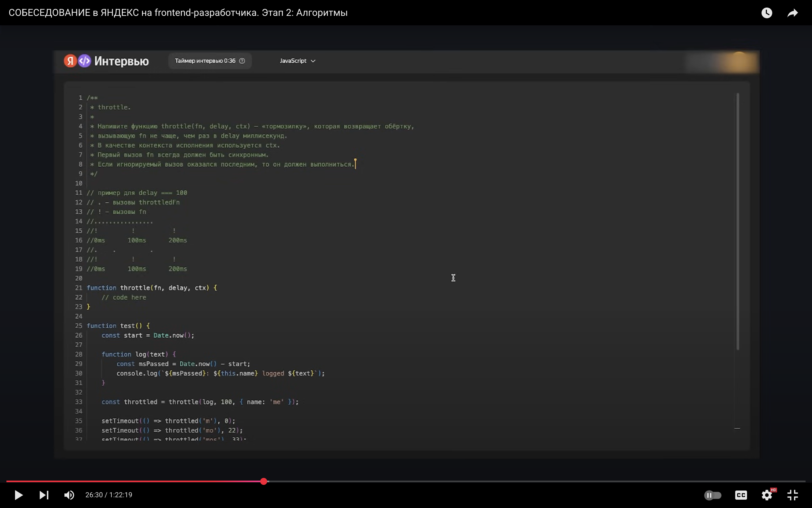Image resolution: width=812 pixels, height=508 pixels.
Task: Click 'const start = Date.now();' line
Action: point(148,335)
